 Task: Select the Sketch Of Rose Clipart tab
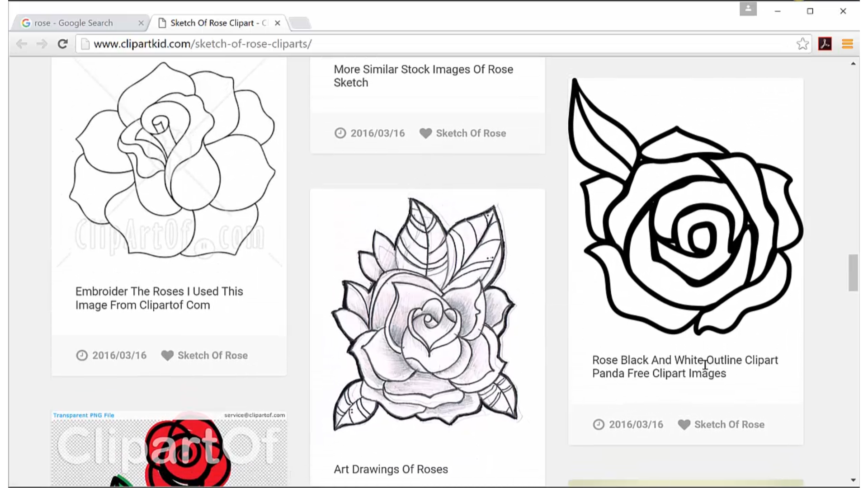218,23
